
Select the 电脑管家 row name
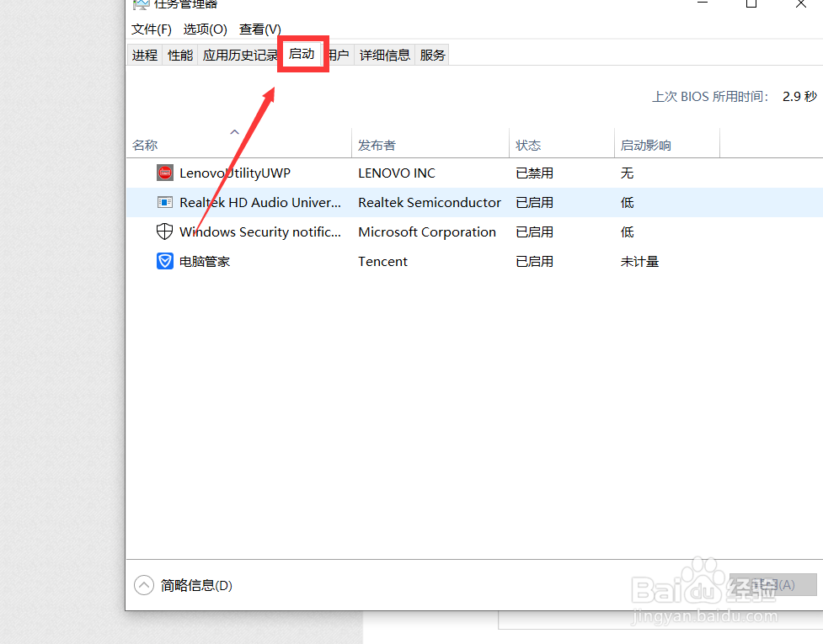[x=205, y=261]
